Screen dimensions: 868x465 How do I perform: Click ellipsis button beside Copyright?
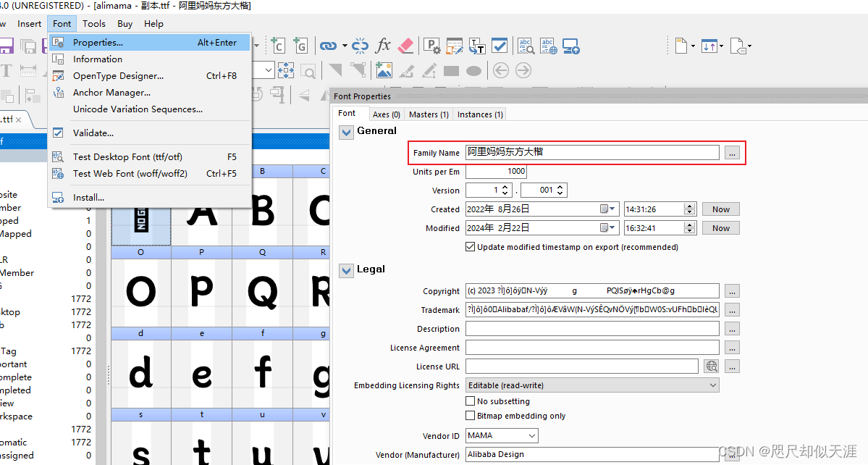(732, 290)
